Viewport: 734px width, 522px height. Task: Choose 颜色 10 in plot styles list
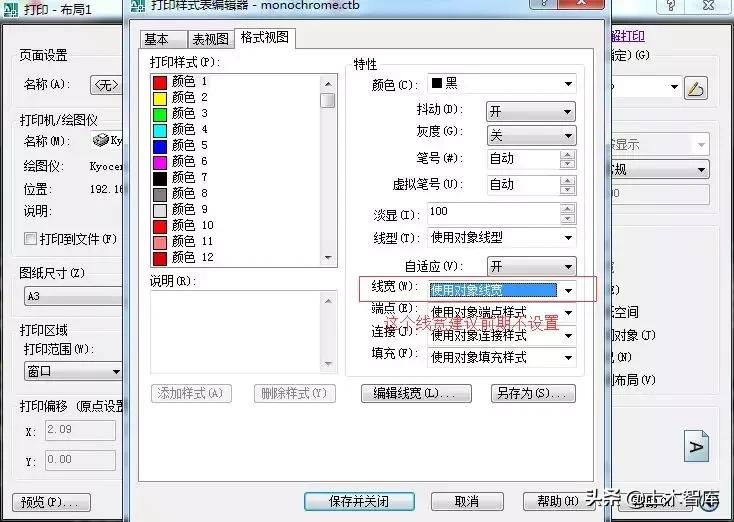[183, 226]
